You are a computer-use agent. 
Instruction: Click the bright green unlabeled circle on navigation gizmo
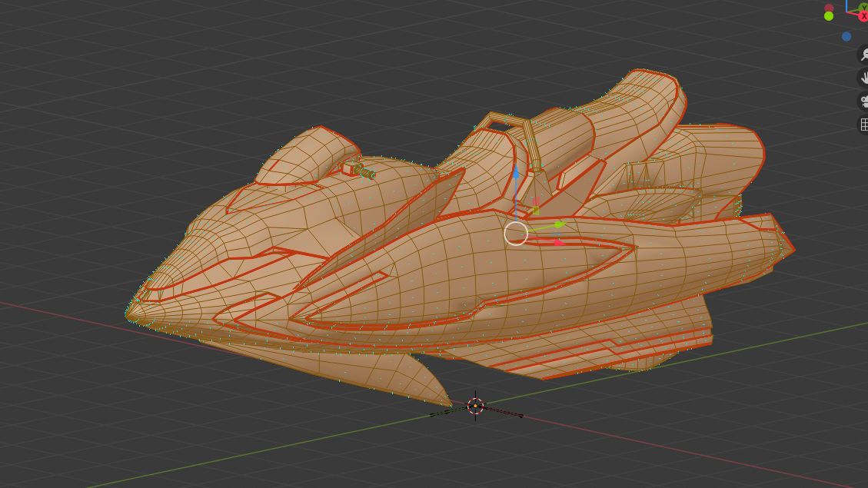pos(829,16)
